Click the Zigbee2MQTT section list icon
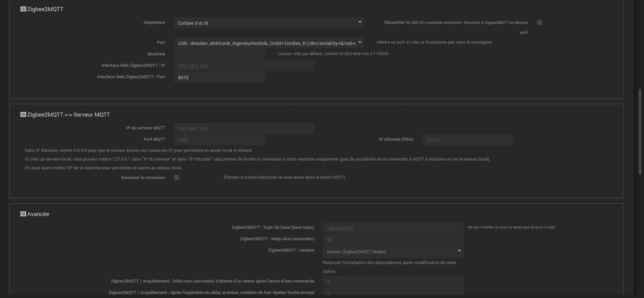The width and height of the screenshot is (644, 298). [x=23, y=9]
